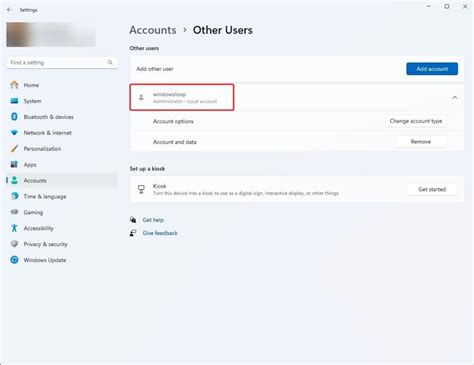Click the Account options label
This screenshot has height=365, width=474.
173,121
